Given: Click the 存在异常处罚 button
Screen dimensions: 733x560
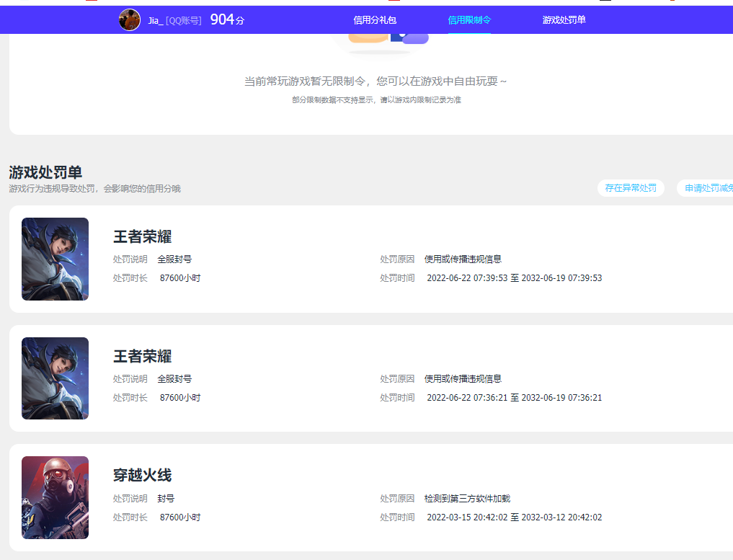Looking at the screenshot, I should 631,188.
